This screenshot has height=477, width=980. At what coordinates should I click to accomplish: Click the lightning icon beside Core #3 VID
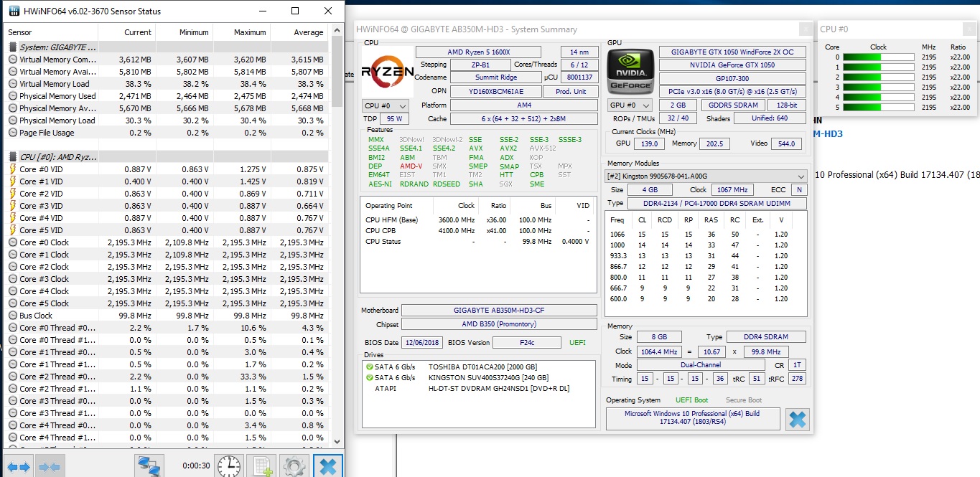coord(13,206)
